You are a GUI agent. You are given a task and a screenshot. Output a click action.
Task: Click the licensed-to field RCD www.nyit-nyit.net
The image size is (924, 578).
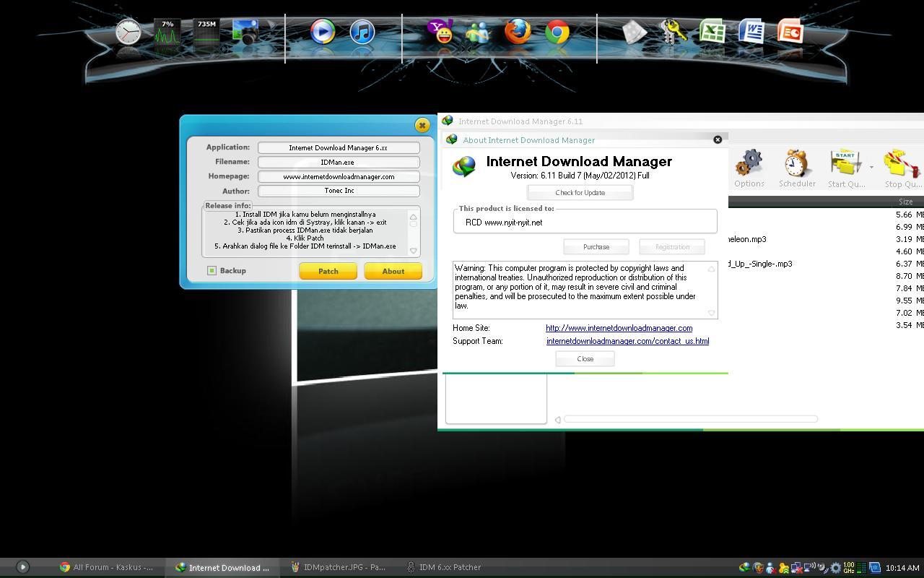585,222
